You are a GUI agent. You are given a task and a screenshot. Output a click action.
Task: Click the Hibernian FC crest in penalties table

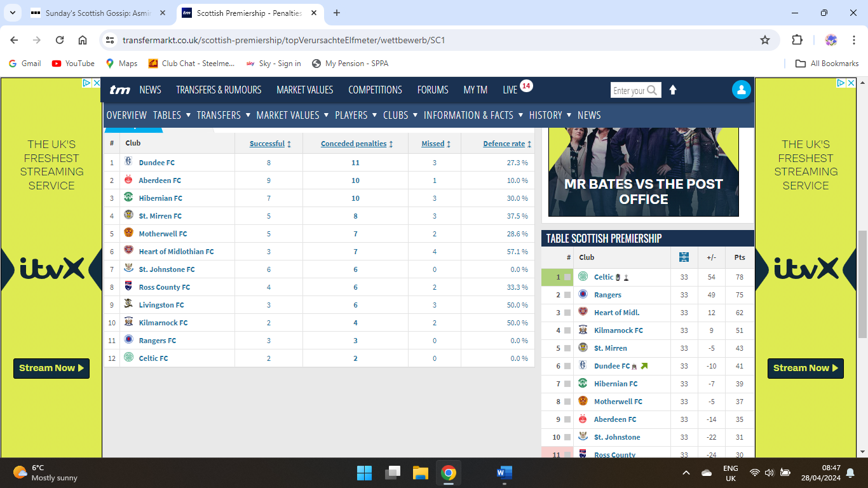click(128, 198)
